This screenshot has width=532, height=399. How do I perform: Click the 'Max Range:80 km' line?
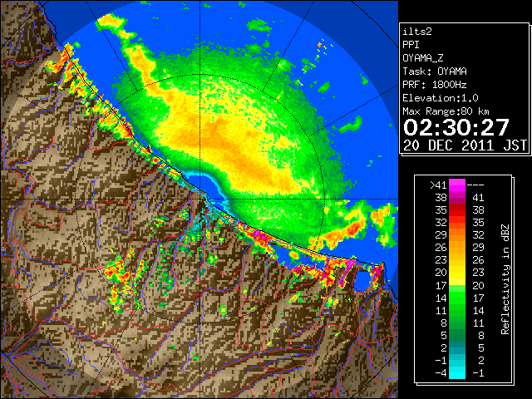point(446,111)
